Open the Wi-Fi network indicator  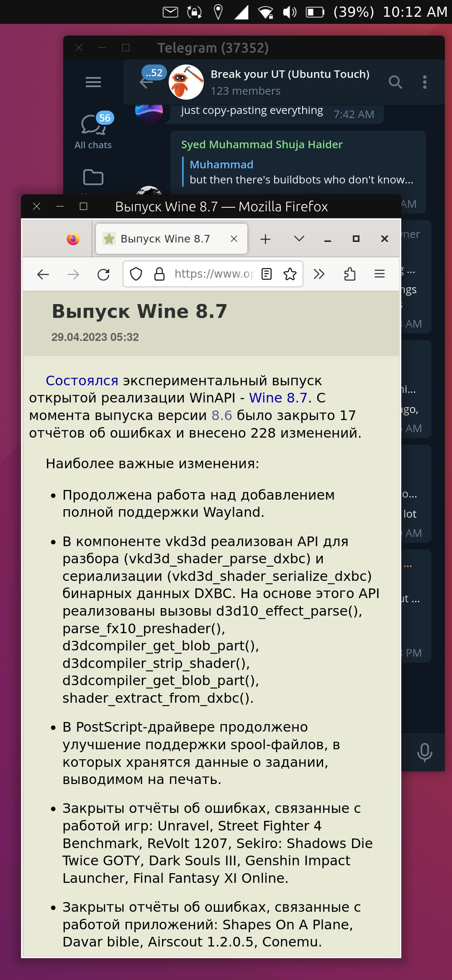point(266,12)
